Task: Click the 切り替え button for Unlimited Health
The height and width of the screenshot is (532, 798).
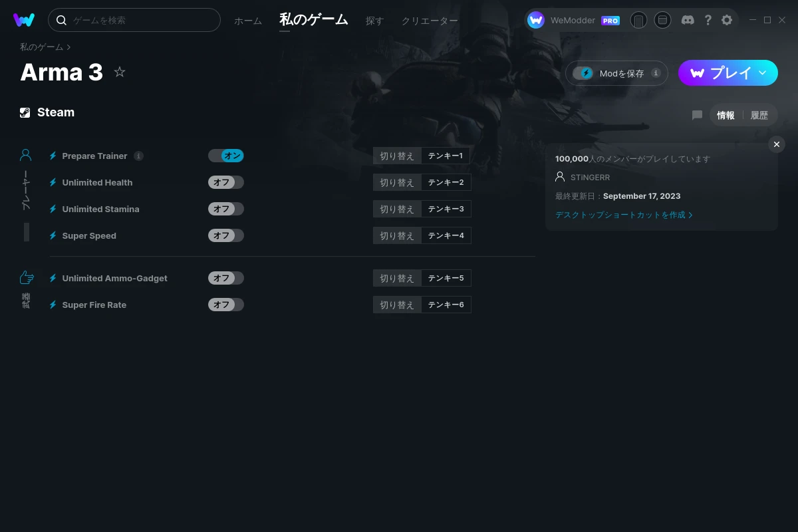Action: point(397,182)
